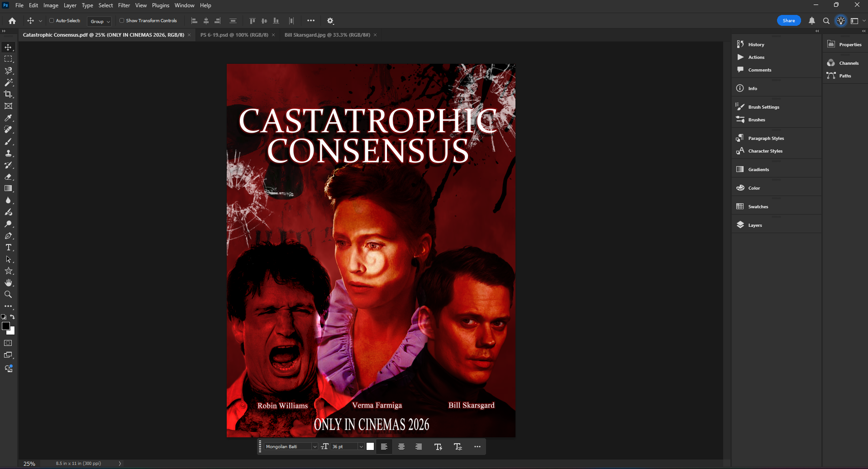This screenshot has height=469, width=868.
Task: Choose the Magic Wand tool
Action: click(8, 82)
